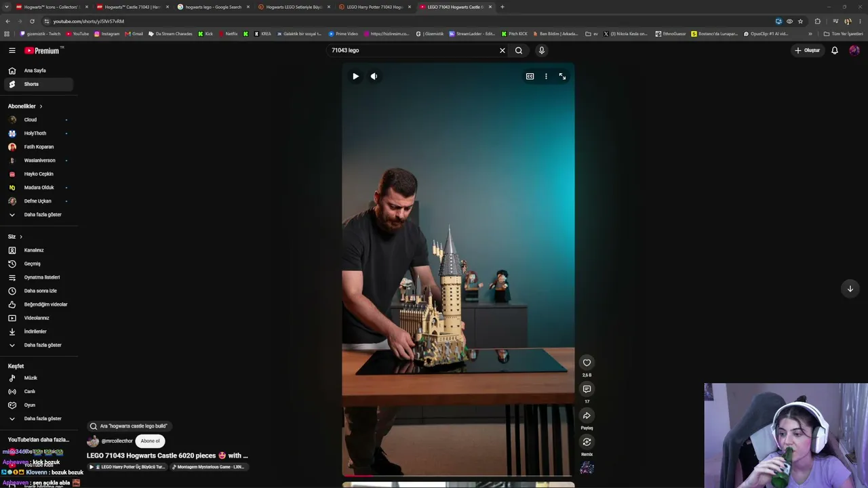868x488 pixels.
Task: Open Kanalınız
Action: [38, 250]
